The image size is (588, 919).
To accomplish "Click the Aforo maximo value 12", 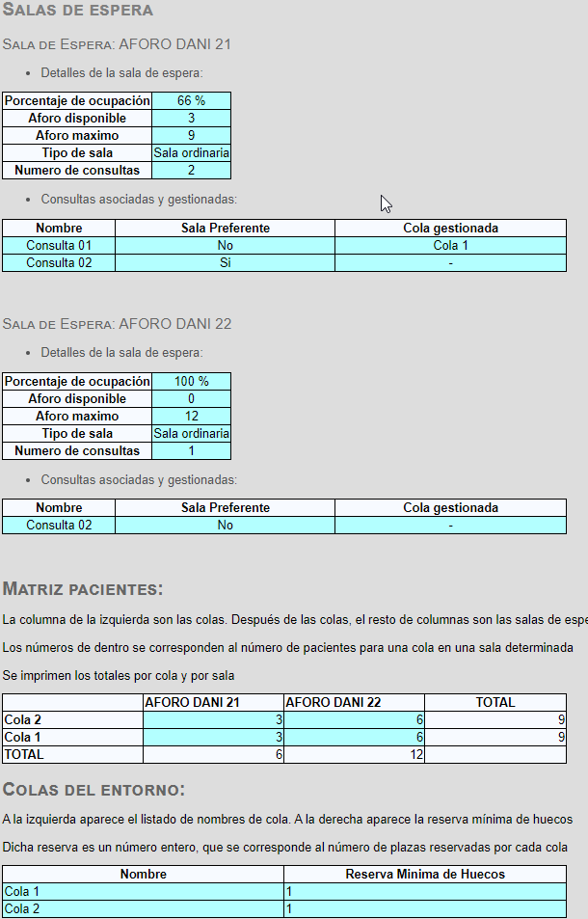I will tap(192, 417).
